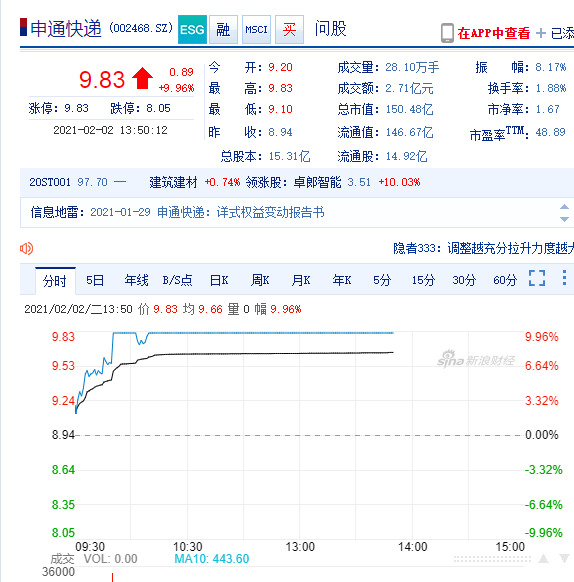Click the 14:00 time axis label
574x582 pixels.
[412, 547]
